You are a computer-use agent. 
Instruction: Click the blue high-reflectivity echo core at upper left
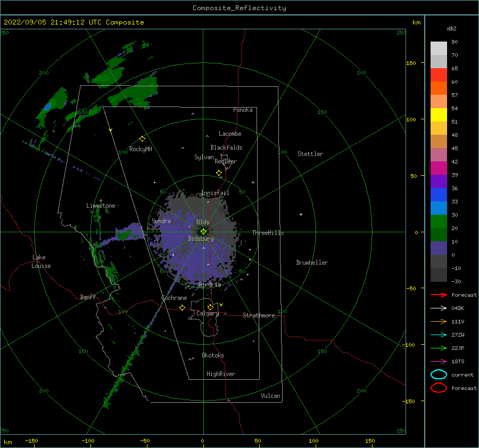[x=47, y=107]
